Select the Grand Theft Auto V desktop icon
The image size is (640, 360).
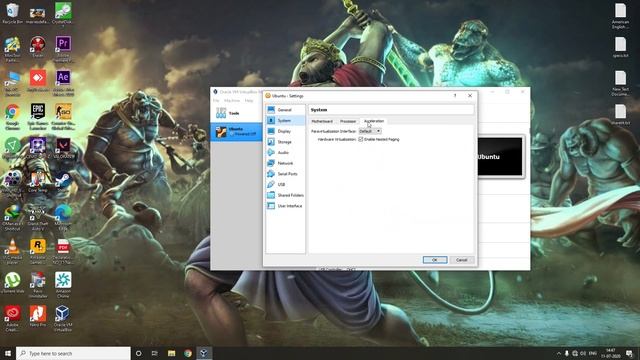pos(38,217)
